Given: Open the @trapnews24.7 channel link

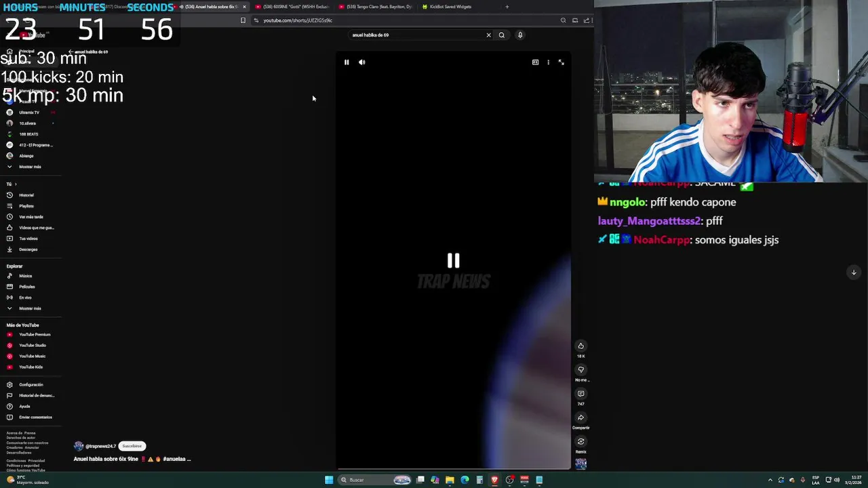Looking at the screenshot, I should pos(100,446).
